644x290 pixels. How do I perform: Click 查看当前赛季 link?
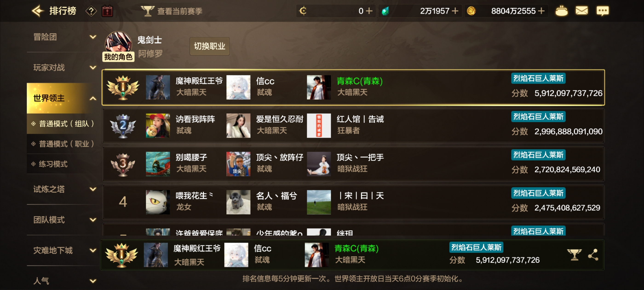point(179,11)
